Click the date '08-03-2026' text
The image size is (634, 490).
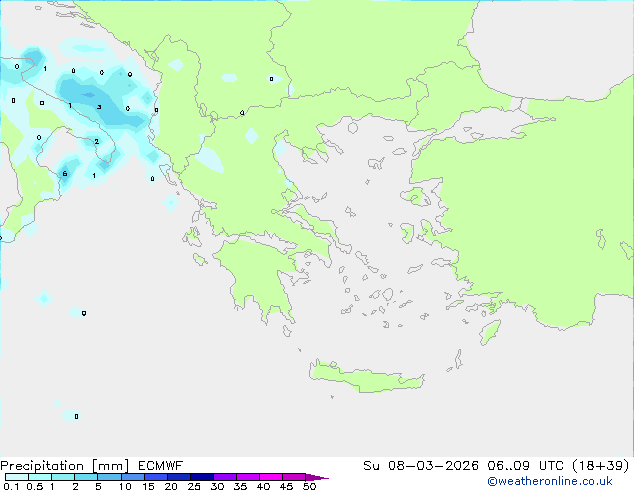pos(433,466)
